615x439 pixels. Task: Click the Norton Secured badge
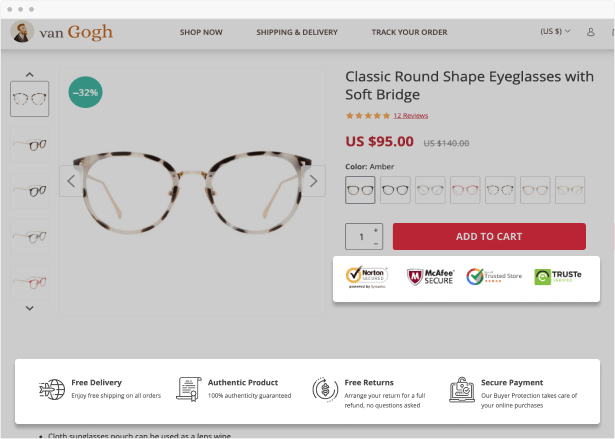pyautogui.click(x=367, y=277)
